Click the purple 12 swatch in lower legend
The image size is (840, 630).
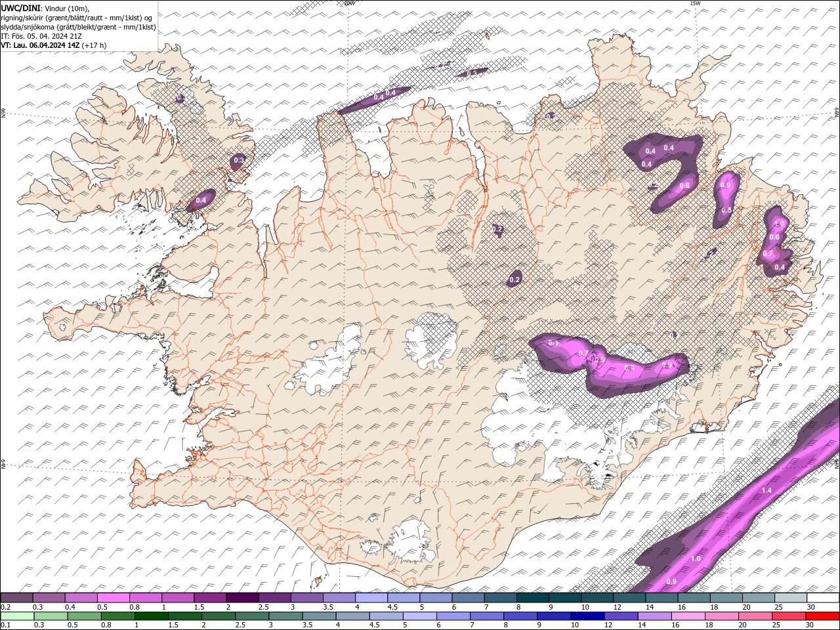(621, 616)
